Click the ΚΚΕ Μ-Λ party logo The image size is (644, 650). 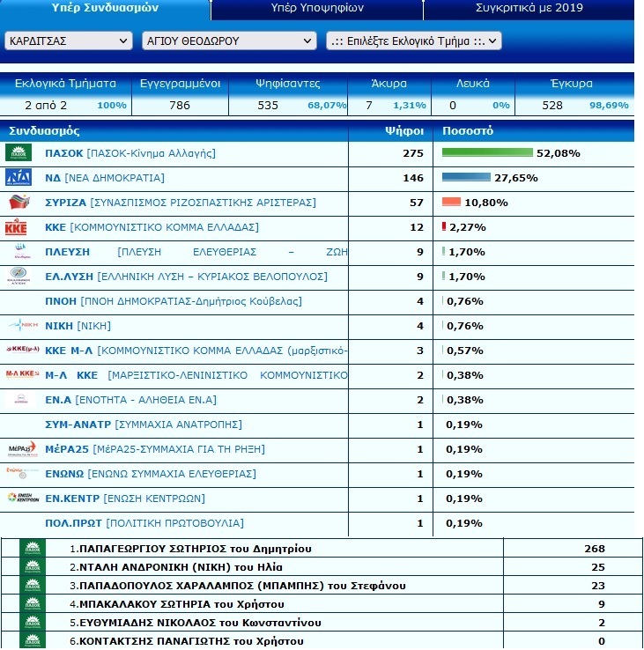23,349
